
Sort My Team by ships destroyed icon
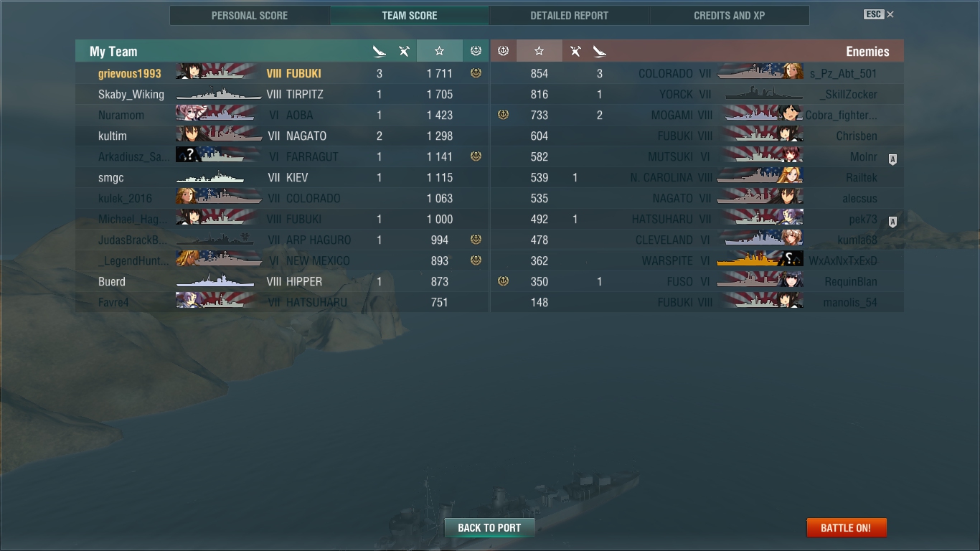coord(380,51)
